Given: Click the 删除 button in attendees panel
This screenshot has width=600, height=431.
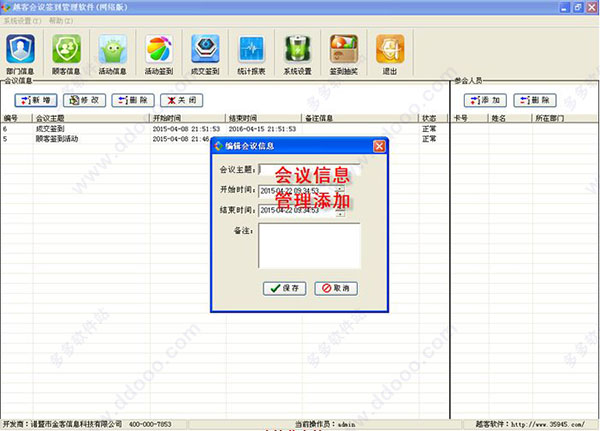Looking at the screenshot, I should click(535, 100).
